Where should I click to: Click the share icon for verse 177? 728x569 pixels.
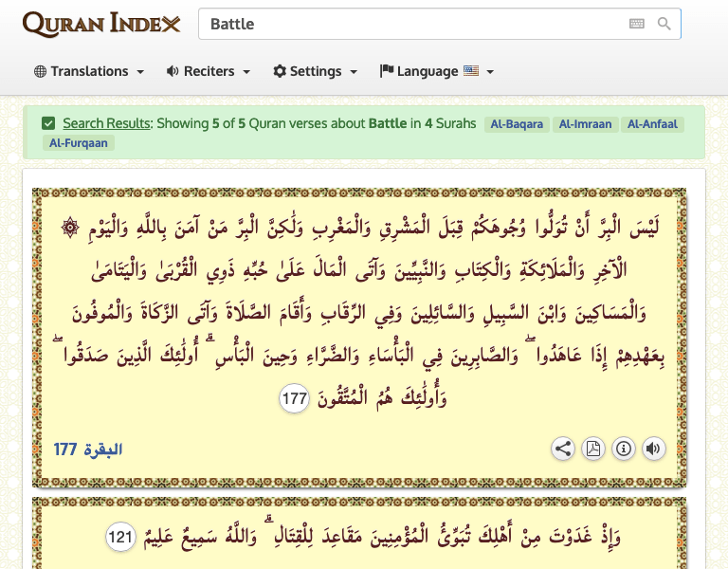563,449
